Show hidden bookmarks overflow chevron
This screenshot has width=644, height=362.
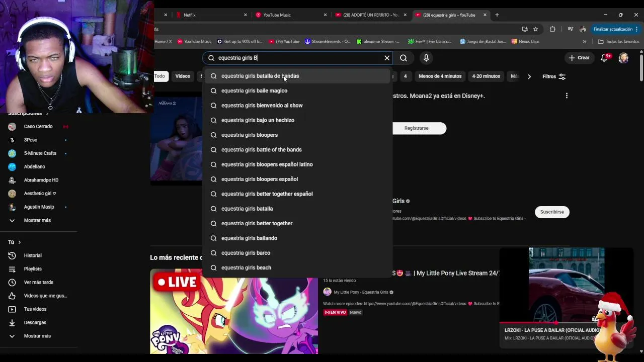(x=584, y=42)
